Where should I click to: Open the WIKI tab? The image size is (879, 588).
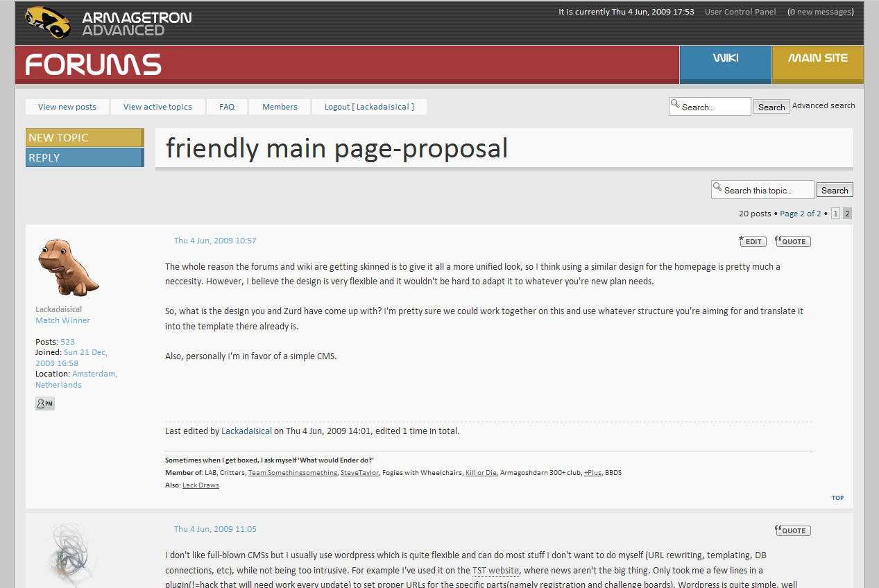725,58
